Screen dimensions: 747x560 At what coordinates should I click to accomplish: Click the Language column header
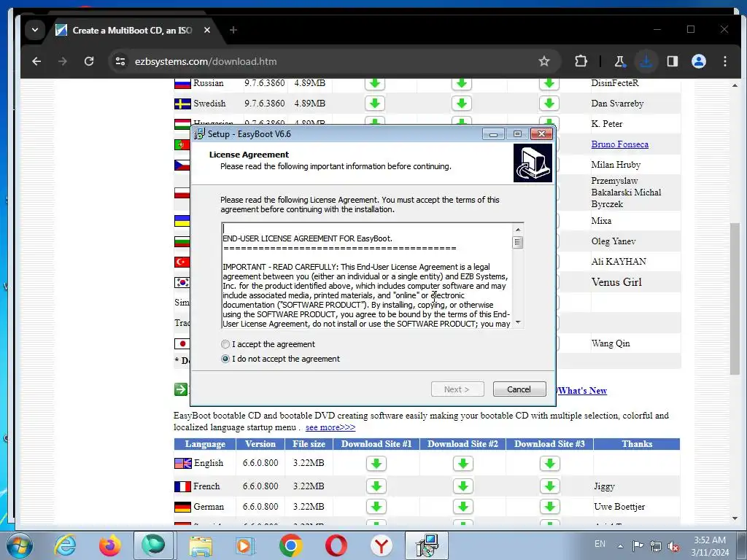205,444
